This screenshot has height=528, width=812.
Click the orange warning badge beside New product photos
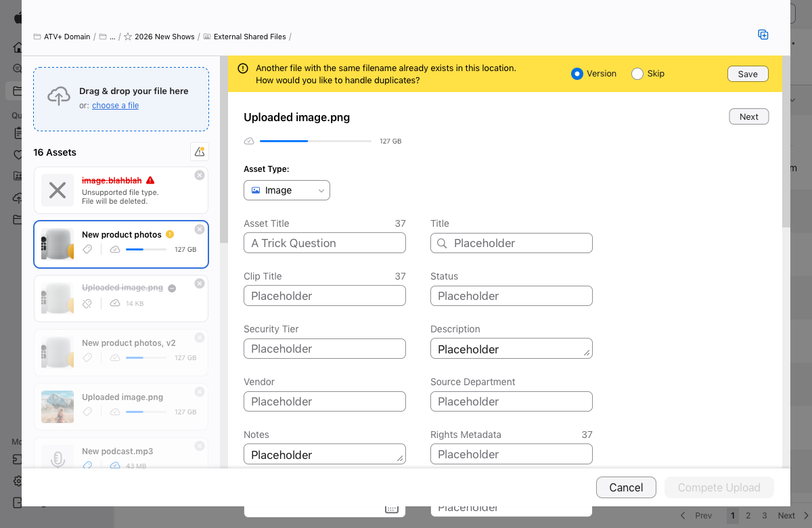pyautogui.click(x=169, y=234)
